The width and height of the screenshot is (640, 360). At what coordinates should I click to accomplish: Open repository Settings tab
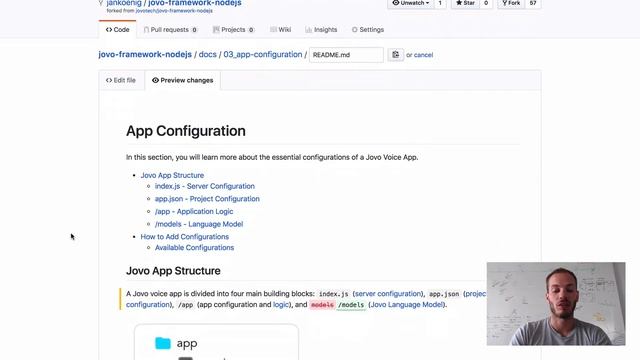[x=368, y=30]
